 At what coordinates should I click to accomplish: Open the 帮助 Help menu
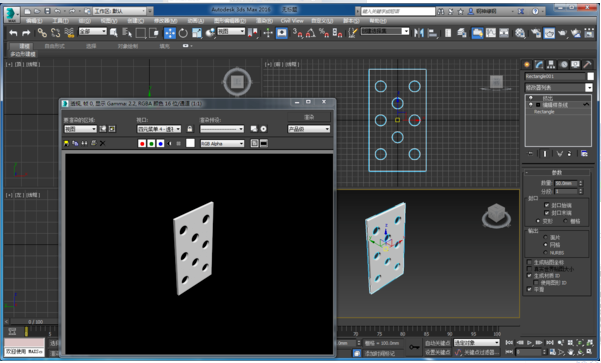[x=378, y=21]
